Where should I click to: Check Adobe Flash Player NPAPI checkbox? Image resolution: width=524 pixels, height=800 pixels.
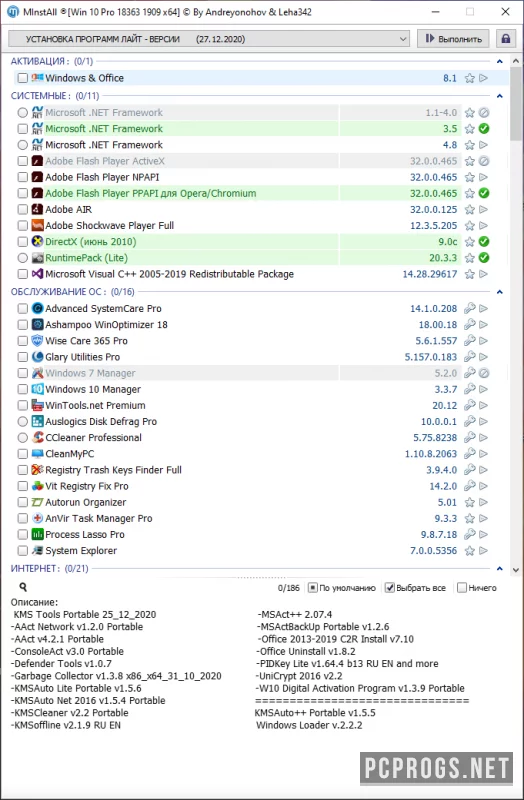tap(22, 177)
